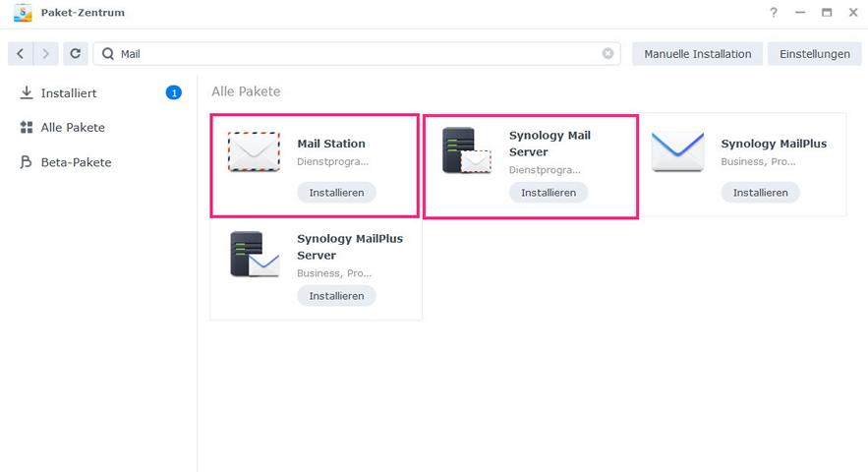The height and width of the screenshot is (472, 868).
Task: Open the Synology MailPlus Server icon
Action: 255,254
